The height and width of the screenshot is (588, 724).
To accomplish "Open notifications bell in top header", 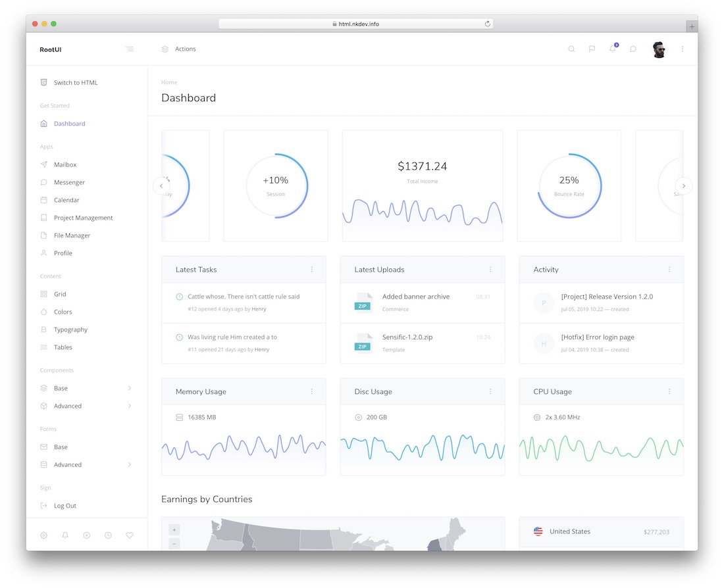I will pyautogui.click(x=613, y=49).
